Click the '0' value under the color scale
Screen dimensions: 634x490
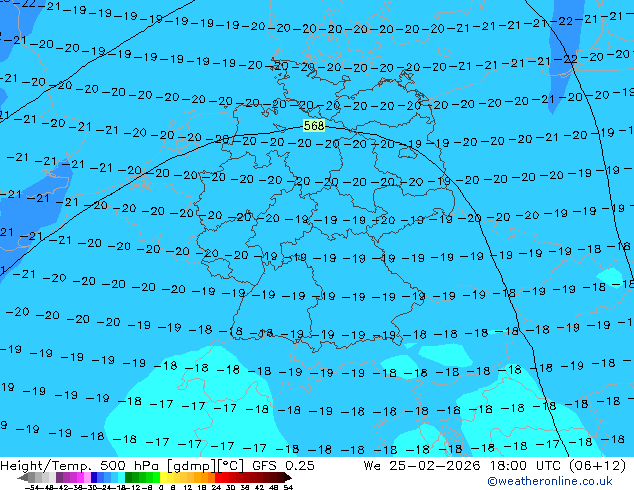pyautogui.click(x=161, y=487)
